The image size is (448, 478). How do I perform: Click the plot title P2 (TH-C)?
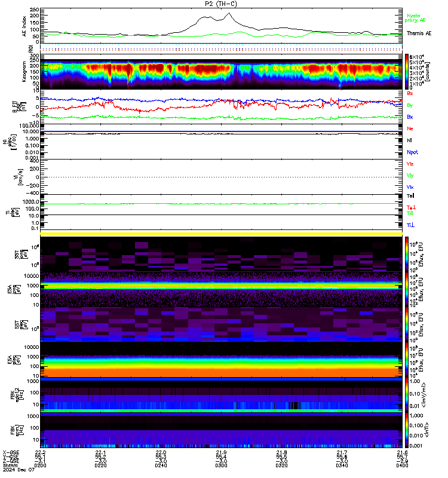[x=220, y=4]
